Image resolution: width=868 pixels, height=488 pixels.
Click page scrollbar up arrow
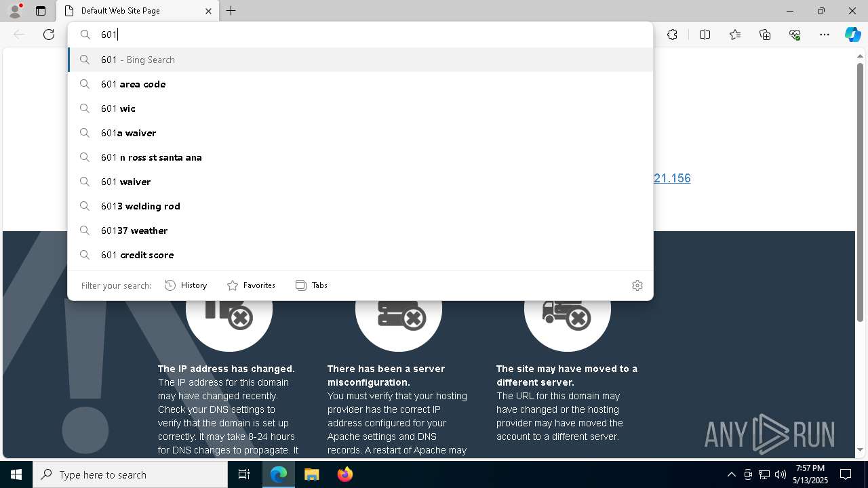click(860, 58)
